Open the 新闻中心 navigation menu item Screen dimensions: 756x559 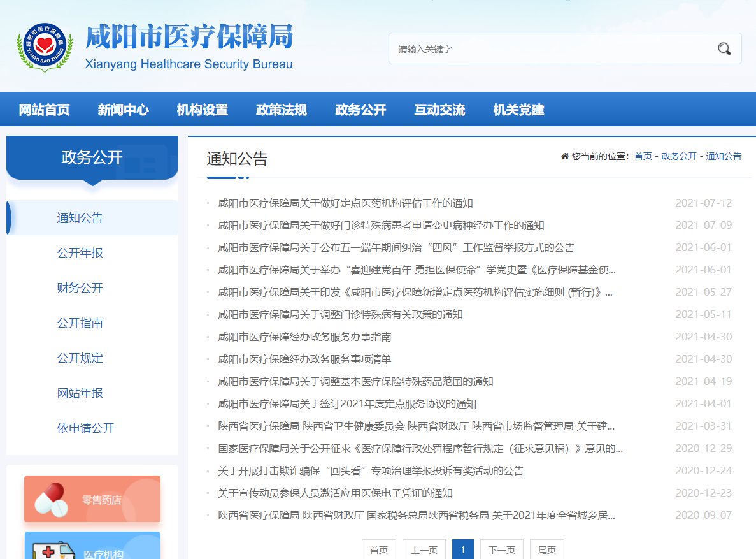pos(123,110)
